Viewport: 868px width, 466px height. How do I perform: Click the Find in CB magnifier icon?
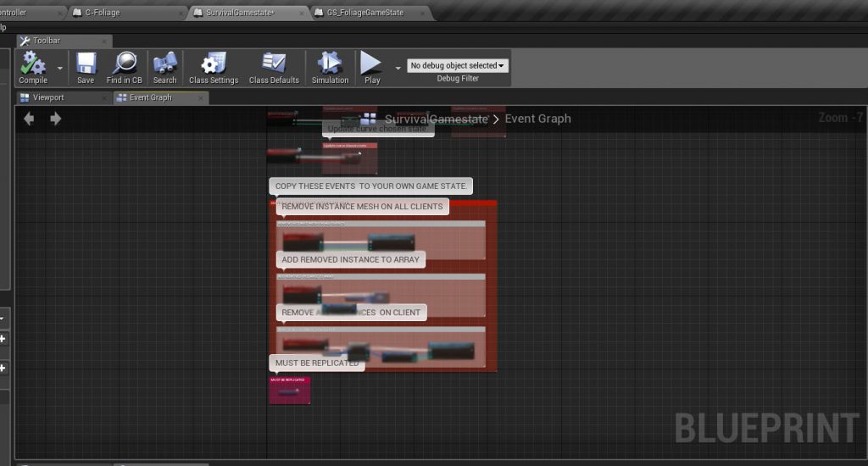click(x=125, y=64)
